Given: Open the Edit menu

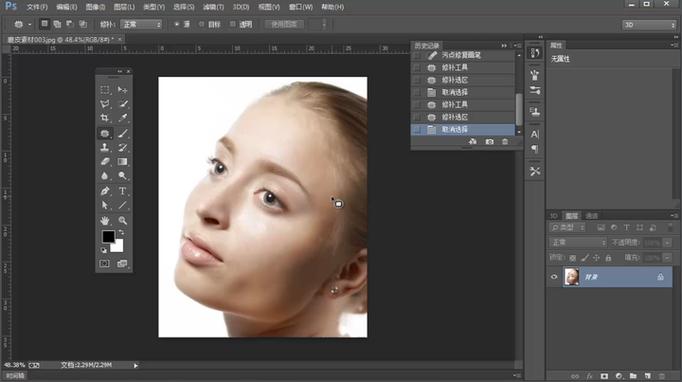Looking at the screenshot, I should (67, 7).
